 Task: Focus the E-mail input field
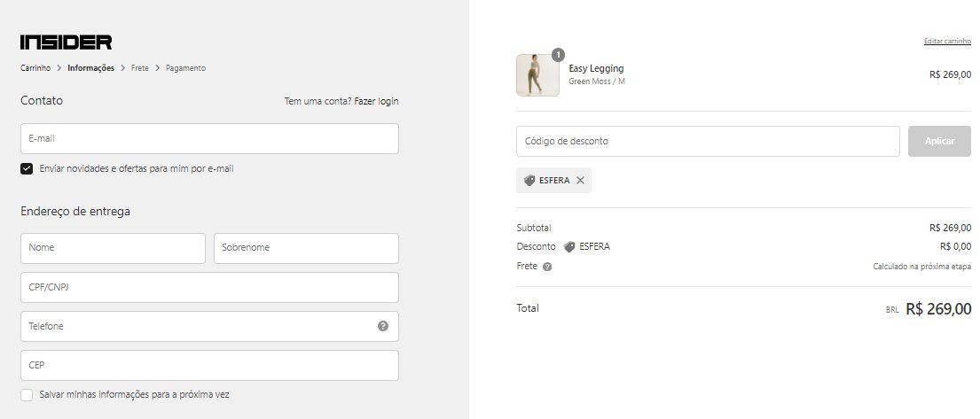pos(209,138)
